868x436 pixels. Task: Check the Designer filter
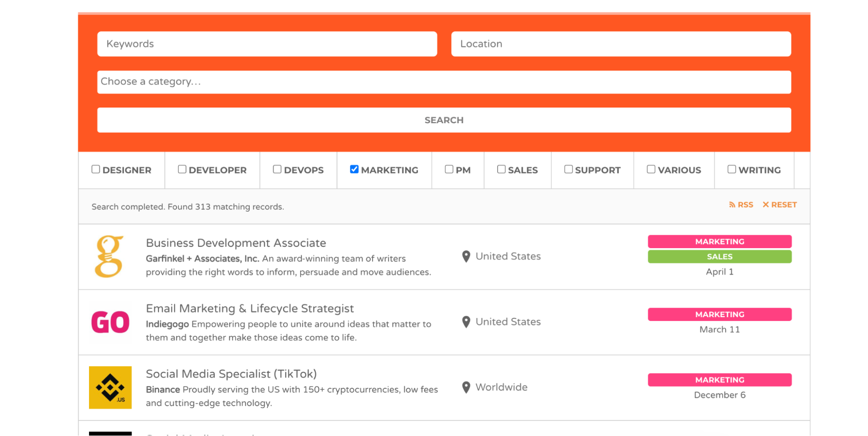(96, 169)
